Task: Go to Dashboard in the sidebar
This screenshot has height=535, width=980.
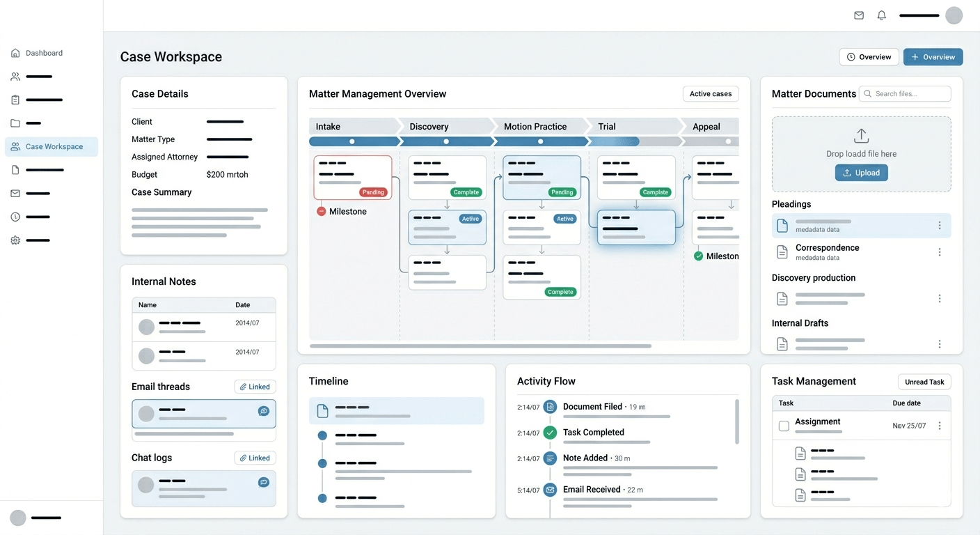Action: point(44,53)
